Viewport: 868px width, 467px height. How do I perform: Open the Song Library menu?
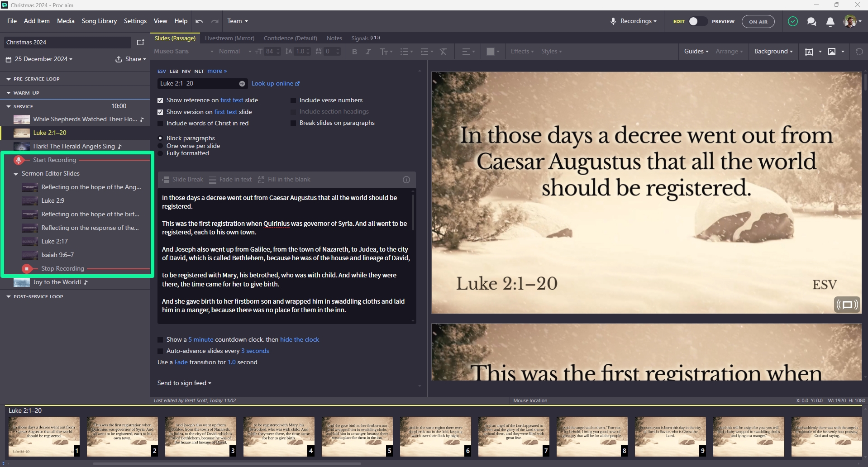[x=99, y=21]
